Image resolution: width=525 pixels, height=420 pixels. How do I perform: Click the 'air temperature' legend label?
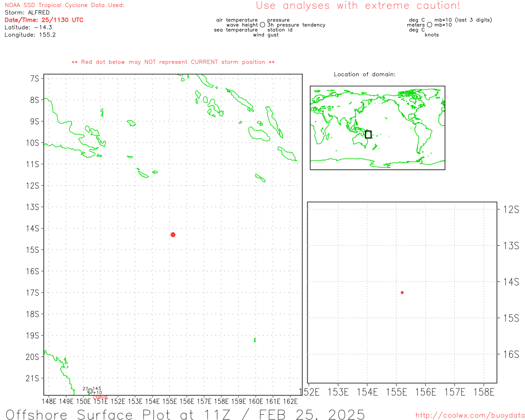237,20
